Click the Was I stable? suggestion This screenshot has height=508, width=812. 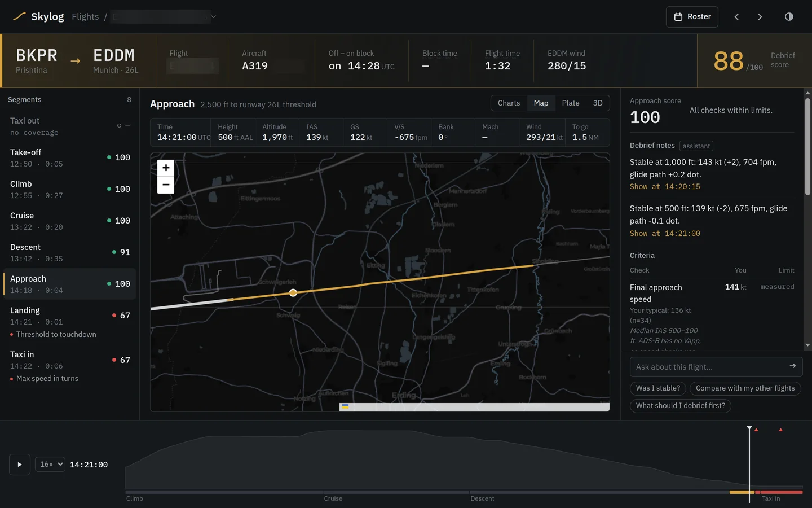point(658,388)
